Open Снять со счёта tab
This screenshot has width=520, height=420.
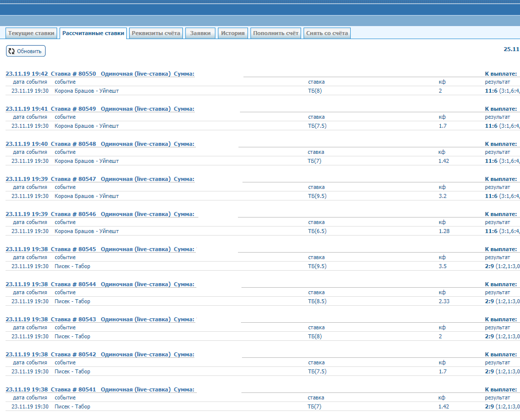coord(327,34)
